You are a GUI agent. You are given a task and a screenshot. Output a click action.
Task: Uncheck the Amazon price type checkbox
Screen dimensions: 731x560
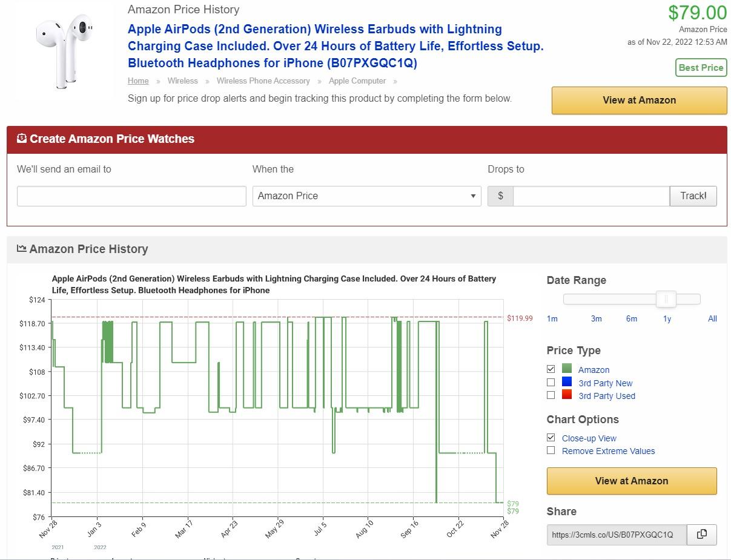551,369
